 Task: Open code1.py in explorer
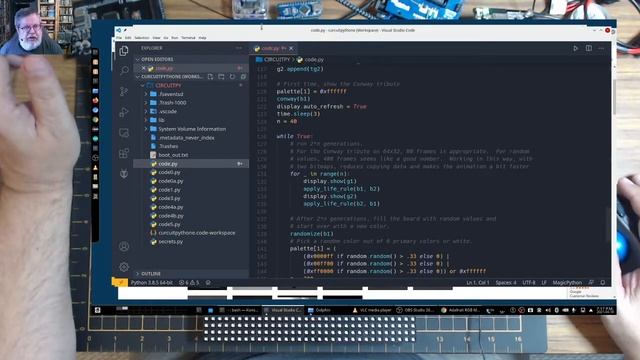click(x=191, y=190)
